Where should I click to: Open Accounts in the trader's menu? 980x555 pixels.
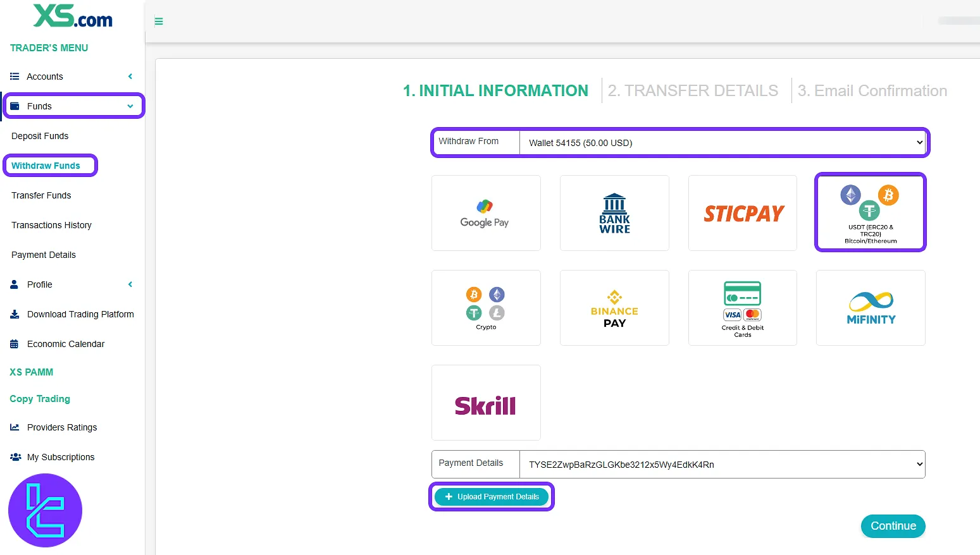click(x=45, y=76)
